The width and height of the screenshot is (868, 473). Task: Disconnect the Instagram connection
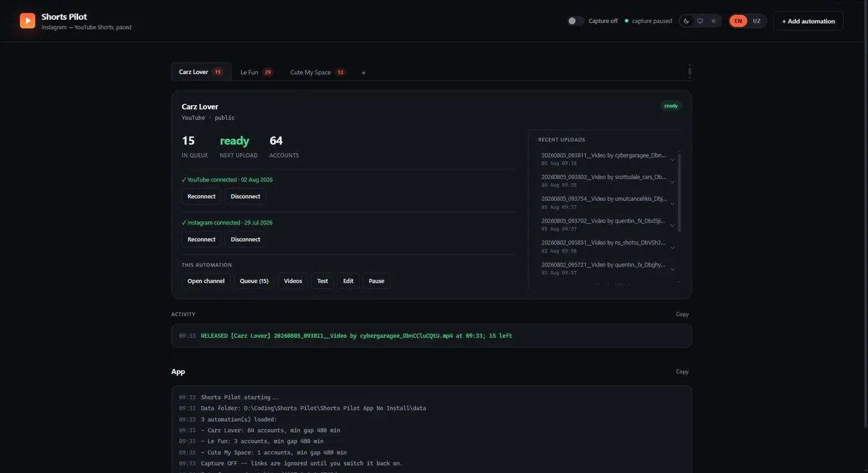[x=246, y=239]
